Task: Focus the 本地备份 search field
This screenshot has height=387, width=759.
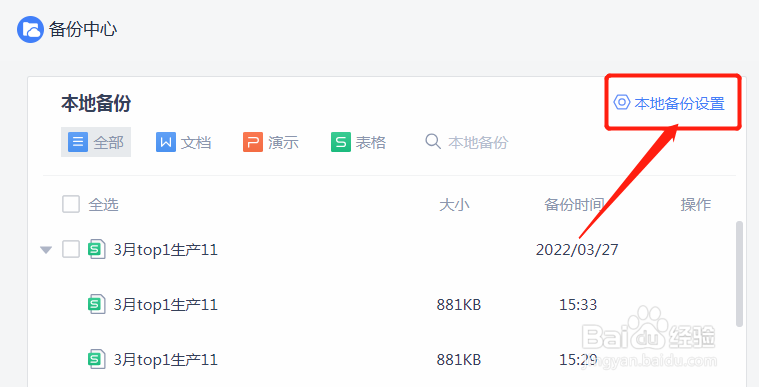Action: [478, 142]
